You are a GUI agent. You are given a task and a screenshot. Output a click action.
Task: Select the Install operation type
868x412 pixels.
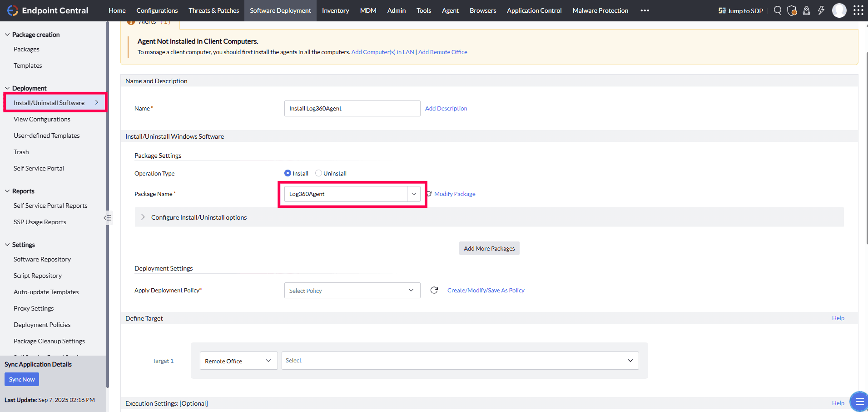click(x=288, y=173)
